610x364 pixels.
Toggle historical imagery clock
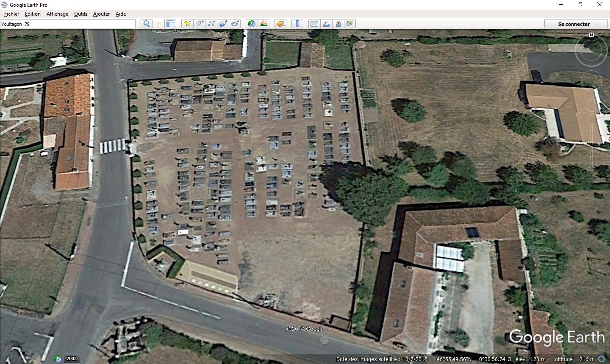point(252,24)
